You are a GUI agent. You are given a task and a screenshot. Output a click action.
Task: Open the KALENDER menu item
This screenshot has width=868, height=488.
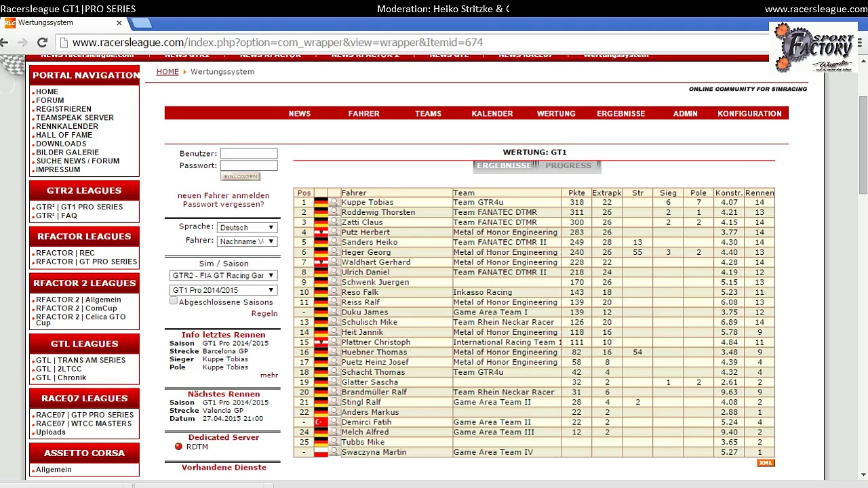pyautogui.click(x=492, y=114)
